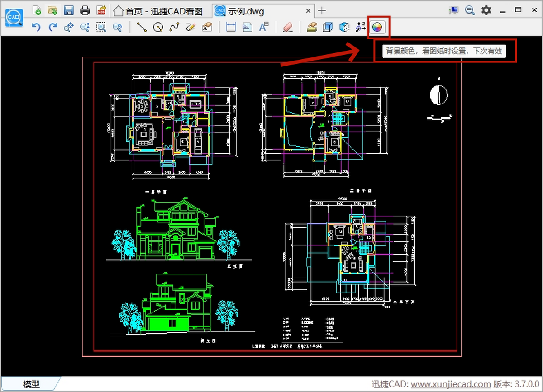Add a new tab with plus button

click(x=322, y=11)
